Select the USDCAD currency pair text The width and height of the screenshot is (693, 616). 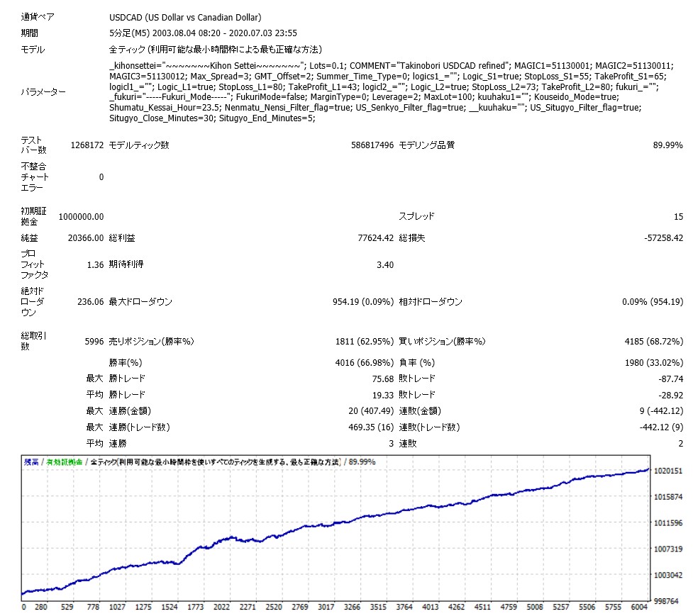pos(185,18)
